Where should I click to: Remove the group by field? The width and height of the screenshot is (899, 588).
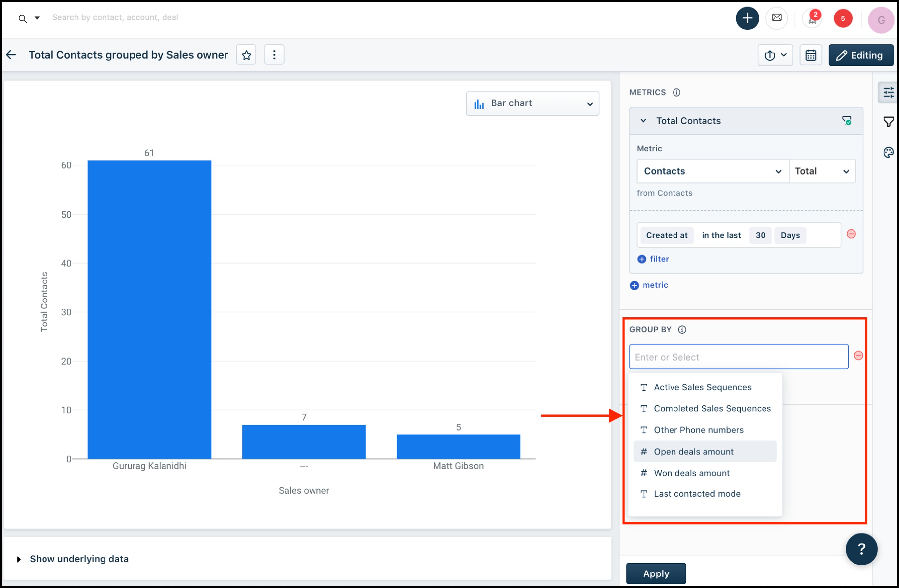point(858,356)
